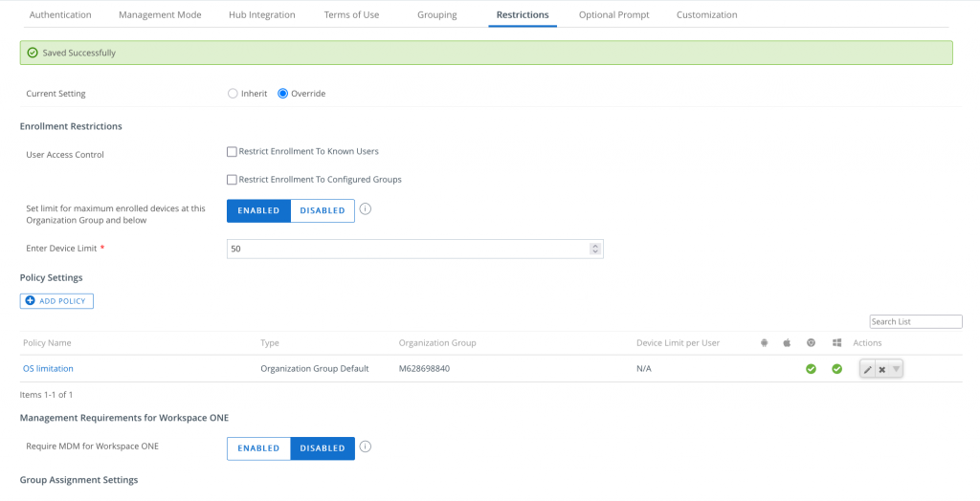The width and height of the screenshot is (980, 501).
Task: Select the Inherit radio option
Action: 233,94
